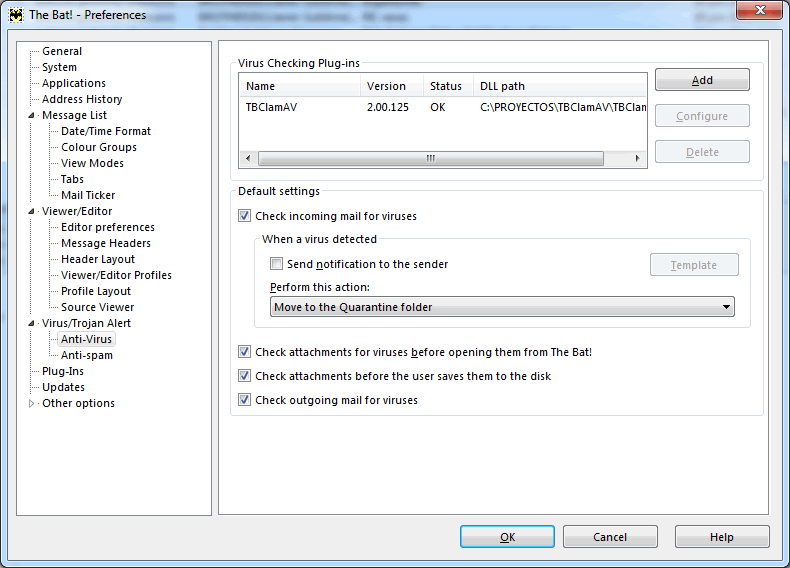The height and width of the screenshot is (568, 790).
Task: Open Help for preferences
Action: (x=721, y=537)
